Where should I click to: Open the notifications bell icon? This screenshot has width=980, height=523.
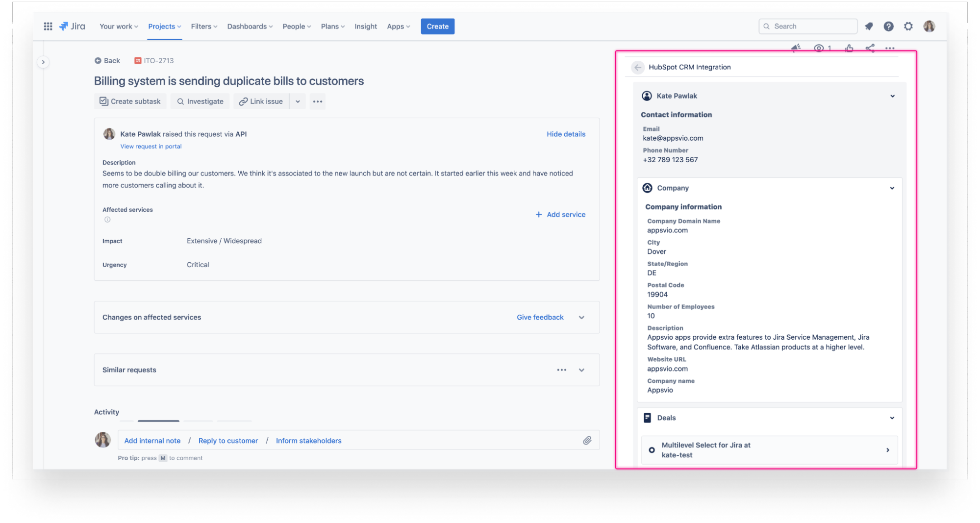(869, 26)
